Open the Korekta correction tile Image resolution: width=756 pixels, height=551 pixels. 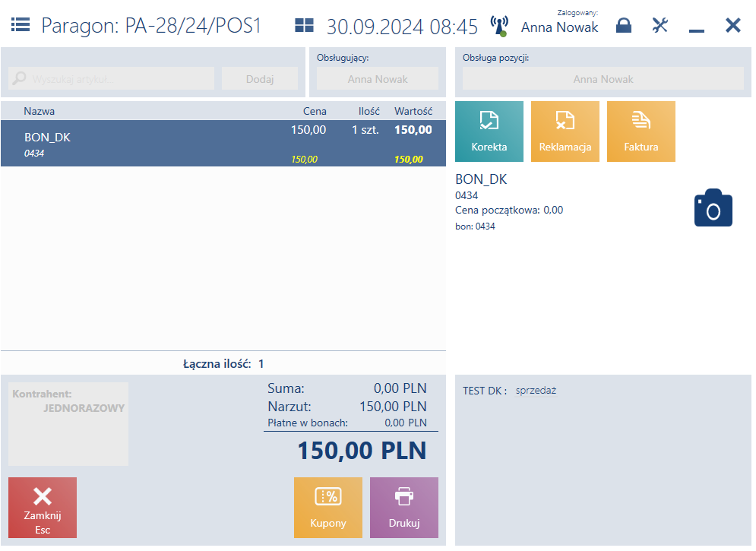(489, 131)
